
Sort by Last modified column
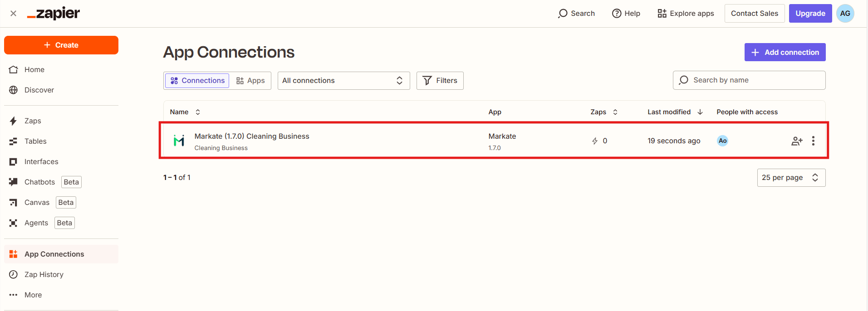point(675,112)
